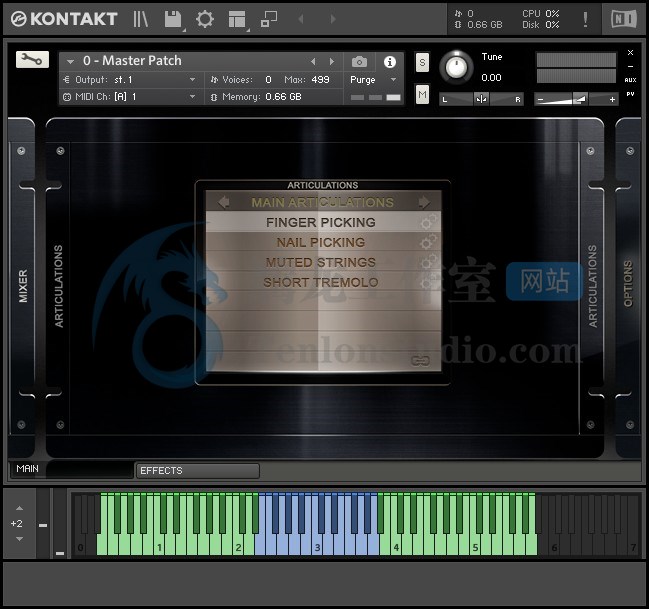Open the OPTIONS side panel
Screen dimensions: 649x609
tap(628, 284)
